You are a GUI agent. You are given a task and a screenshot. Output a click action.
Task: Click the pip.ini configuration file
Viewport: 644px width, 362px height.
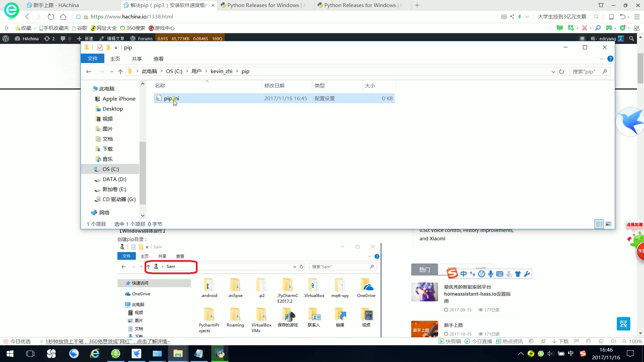coord(171,98)
